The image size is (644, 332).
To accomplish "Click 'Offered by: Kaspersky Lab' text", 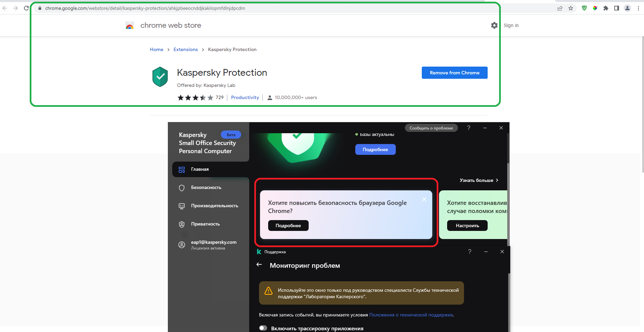I will (x=206, y=85).
